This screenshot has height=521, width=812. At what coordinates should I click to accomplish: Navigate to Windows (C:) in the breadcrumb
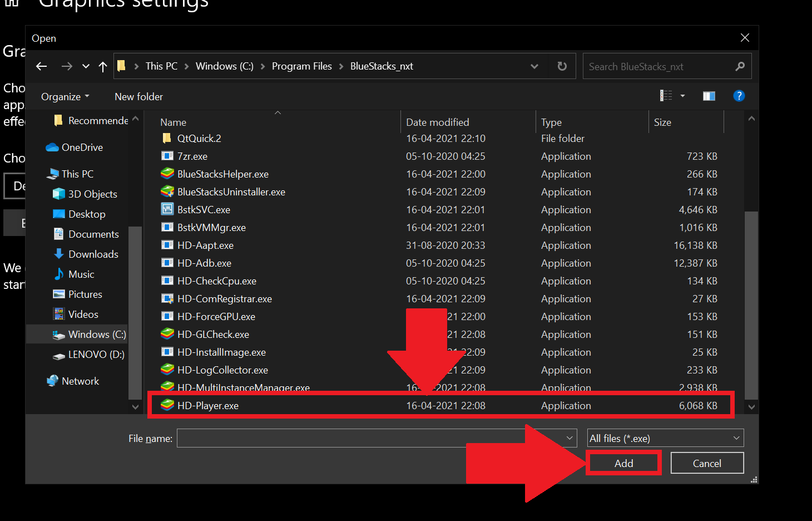click(x=225, y=66)
